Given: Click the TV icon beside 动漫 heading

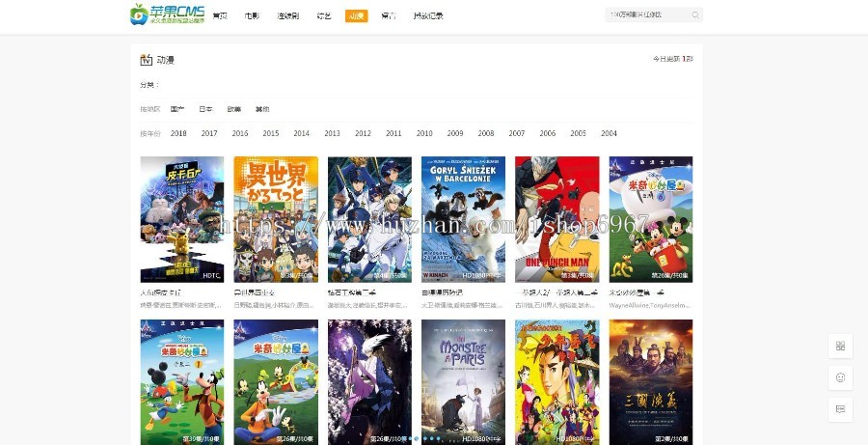Looking at the screenshot, I should 147,60.
